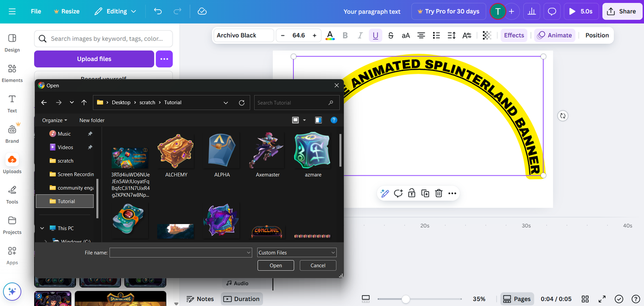Click the delete trash icon in floating toolbar
The image size is (644, 306).
439,193
